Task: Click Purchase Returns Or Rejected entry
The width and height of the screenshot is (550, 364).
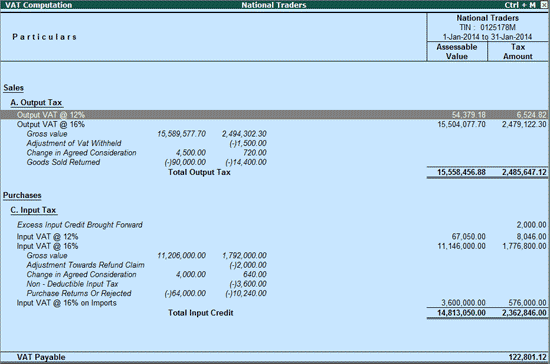Action: click(79, 294)
